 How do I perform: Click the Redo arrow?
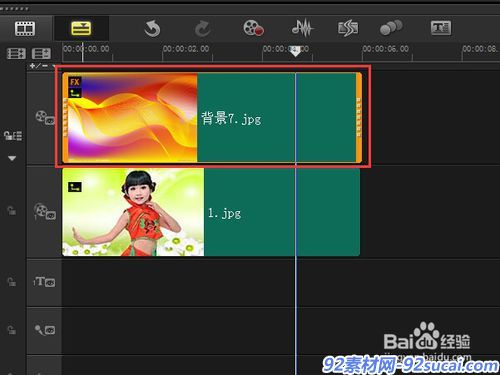click(202, 29)
